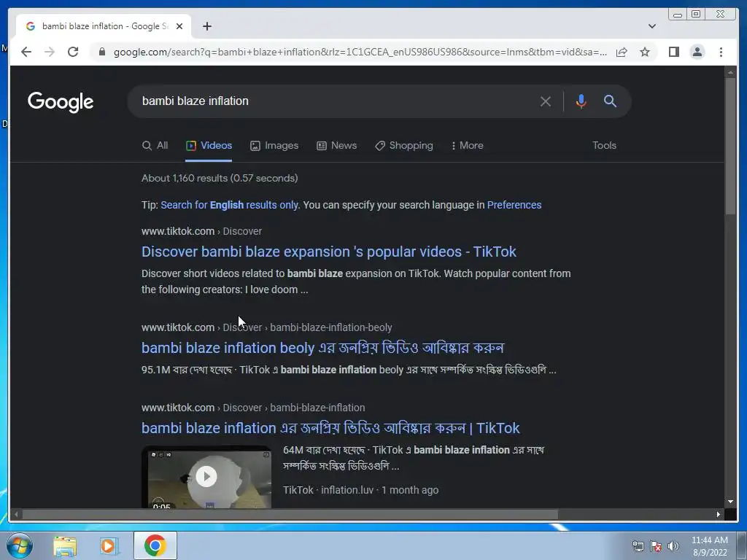Start voice search with microphone
747x560 pixels.
coord(581,101)
